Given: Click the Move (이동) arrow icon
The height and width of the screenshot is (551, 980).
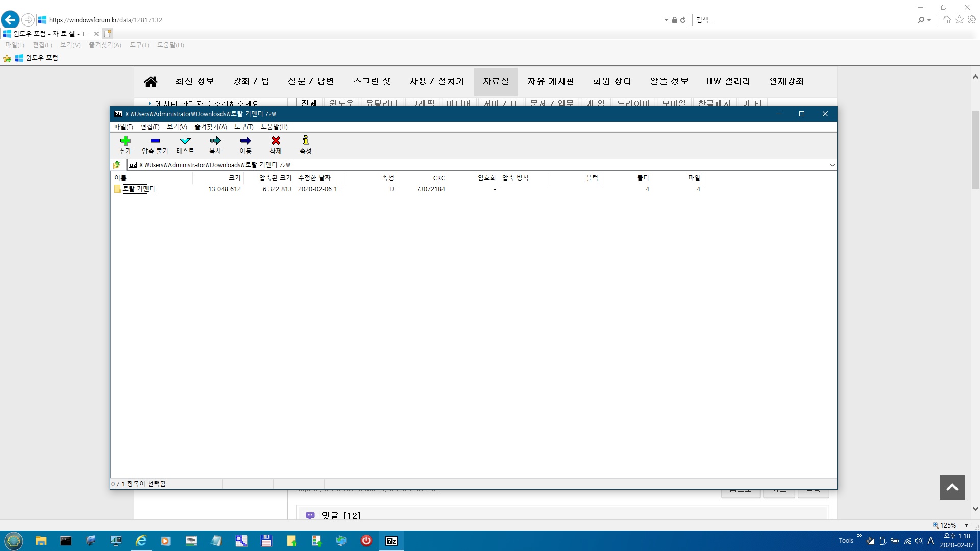Looking at the screenshot, I should tap(246, 141).
